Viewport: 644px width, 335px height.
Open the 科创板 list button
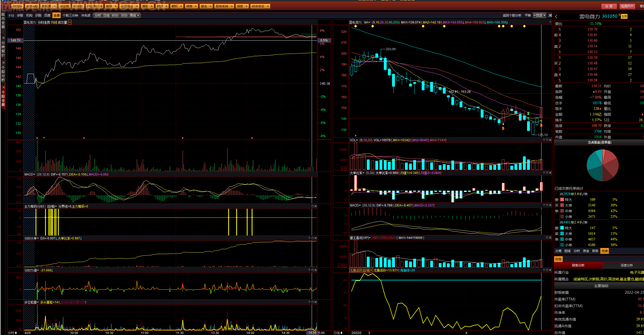[78, 6]
